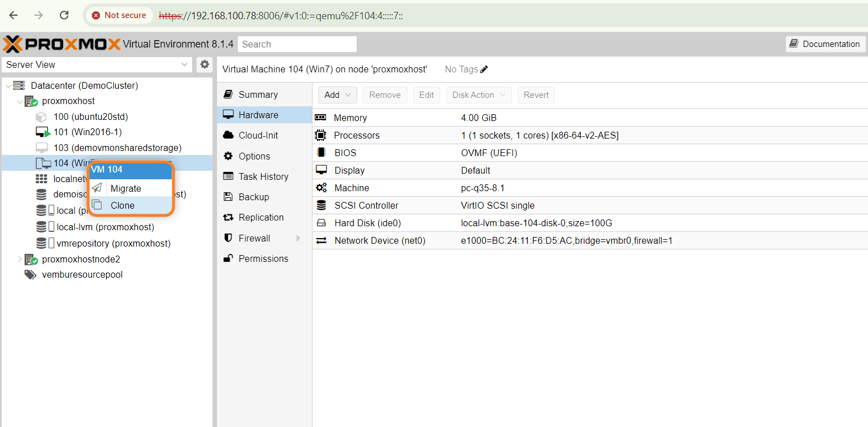Click the Documentation button

(826, 44)
